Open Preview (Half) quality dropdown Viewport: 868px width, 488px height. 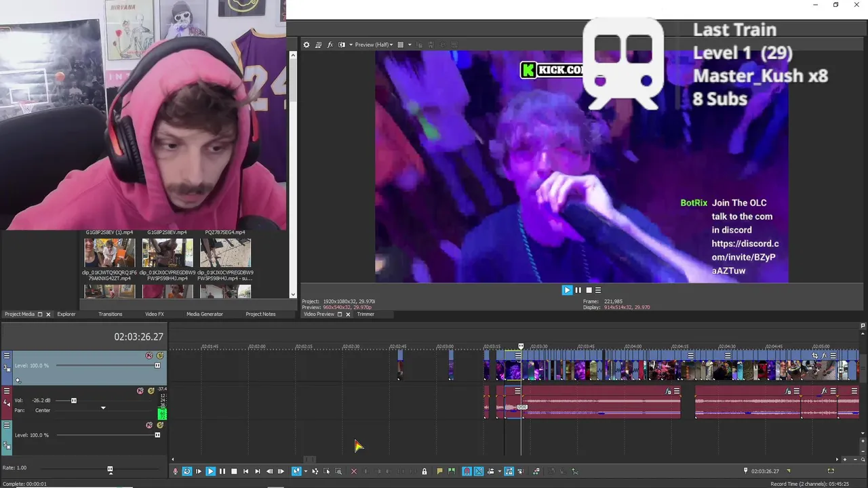pyautogui.click(x=374, y=45)
